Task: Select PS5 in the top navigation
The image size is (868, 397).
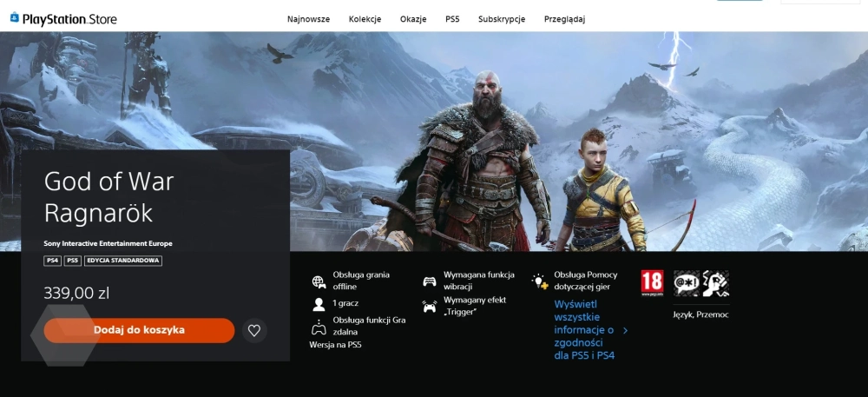Action: point(452,19)
